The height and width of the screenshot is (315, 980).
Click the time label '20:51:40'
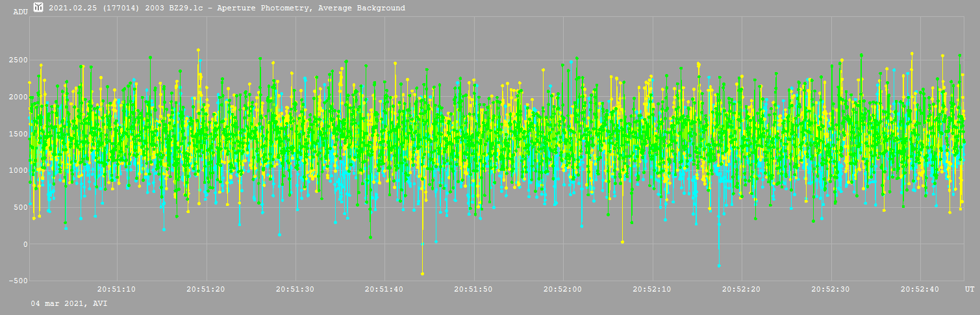[x=384, y=288]
